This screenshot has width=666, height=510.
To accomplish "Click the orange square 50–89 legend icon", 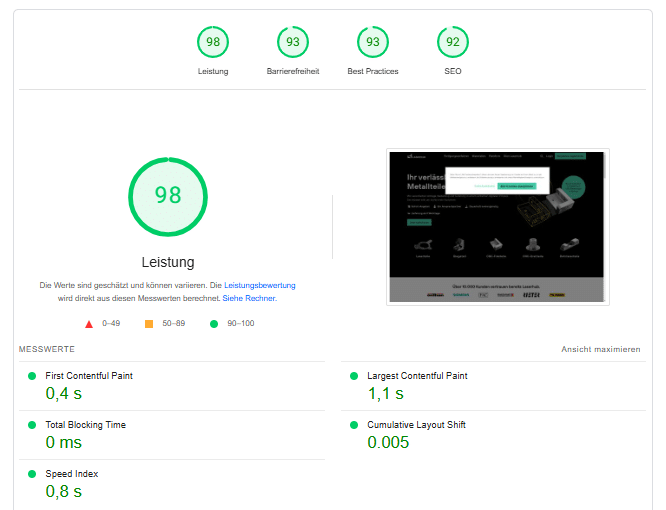I will (x=149, y=324).
